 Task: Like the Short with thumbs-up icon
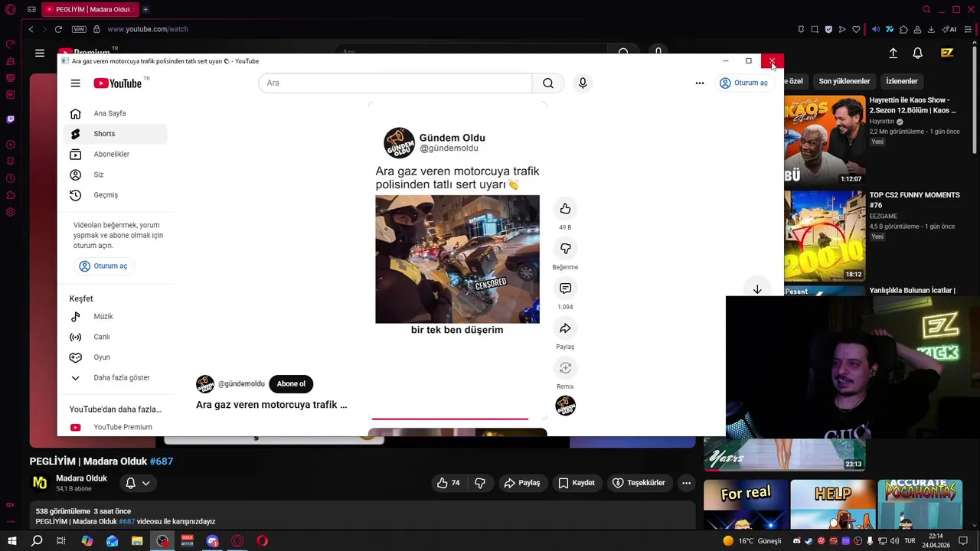click(x=565, y=209)
